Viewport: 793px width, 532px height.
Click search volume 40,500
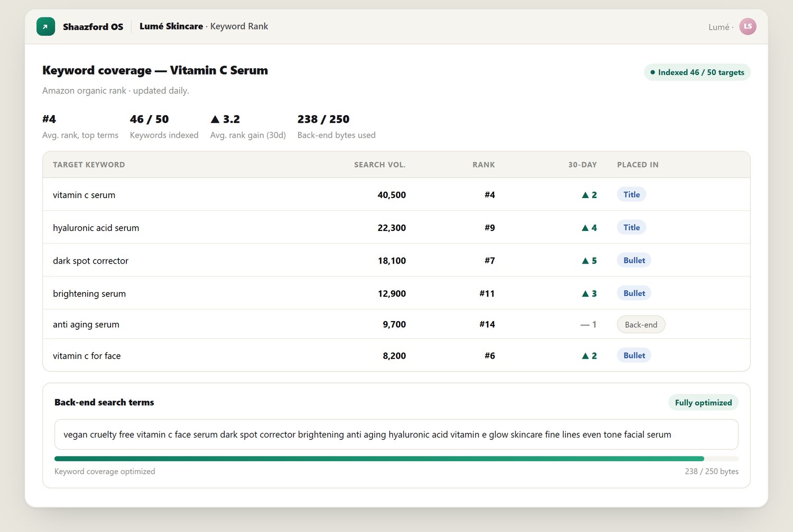point(392,195)
